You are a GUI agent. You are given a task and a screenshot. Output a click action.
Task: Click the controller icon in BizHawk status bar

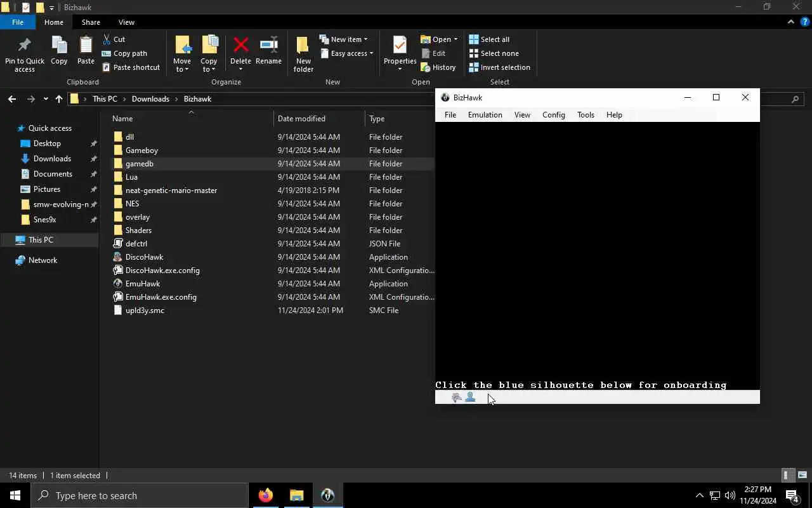click(456, 398)
